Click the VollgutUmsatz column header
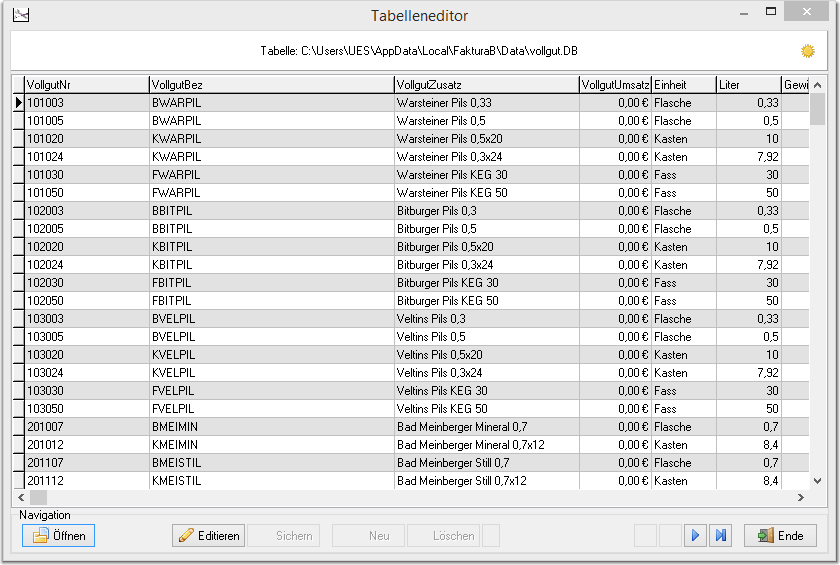Screen dimensions: 840x565 [616, 85]
